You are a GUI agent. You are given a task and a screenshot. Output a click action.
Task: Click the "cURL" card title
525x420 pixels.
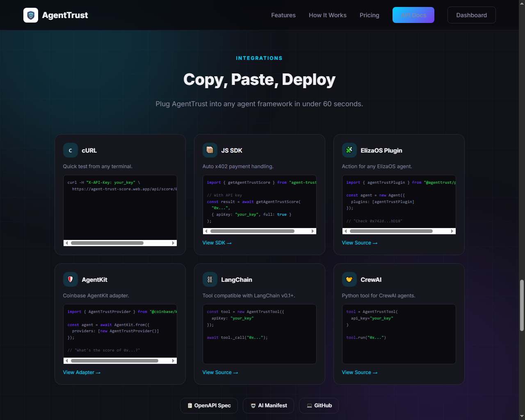click(x=89, y=151)
